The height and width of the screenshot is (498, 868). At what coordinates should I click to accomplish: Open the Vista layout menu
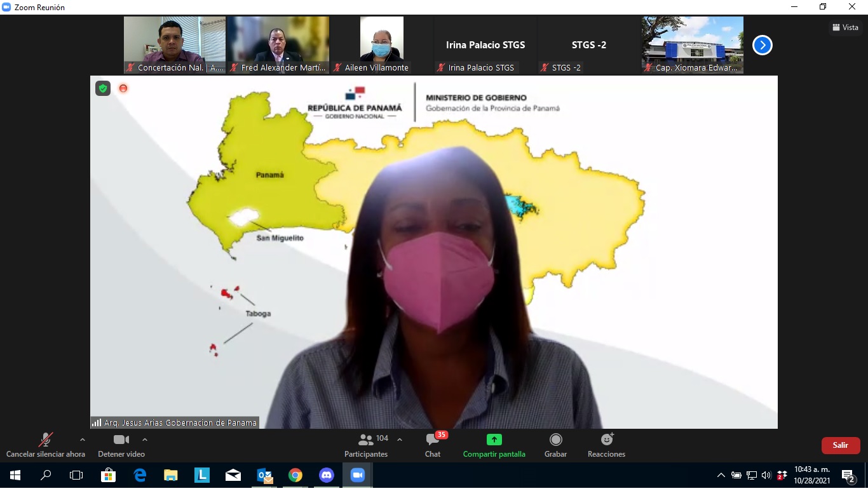(x=846, y=27)
